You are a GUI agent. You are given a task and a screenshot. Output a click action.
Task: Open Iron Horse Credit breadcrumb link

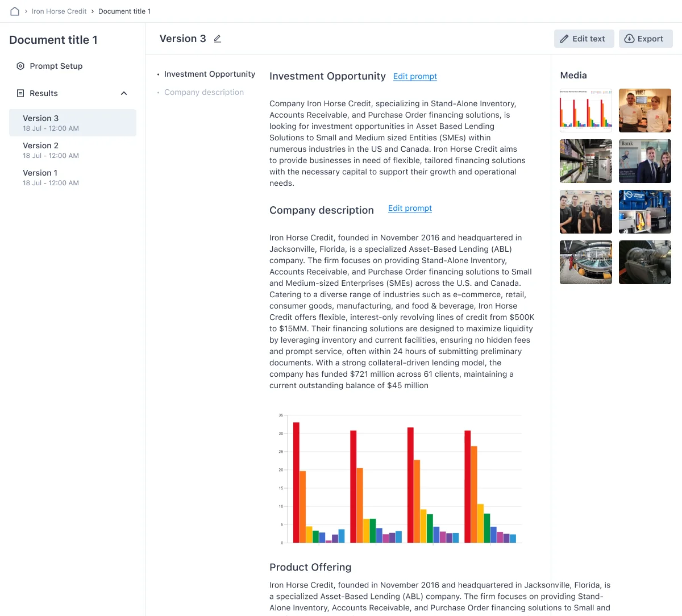coord(59,11)
